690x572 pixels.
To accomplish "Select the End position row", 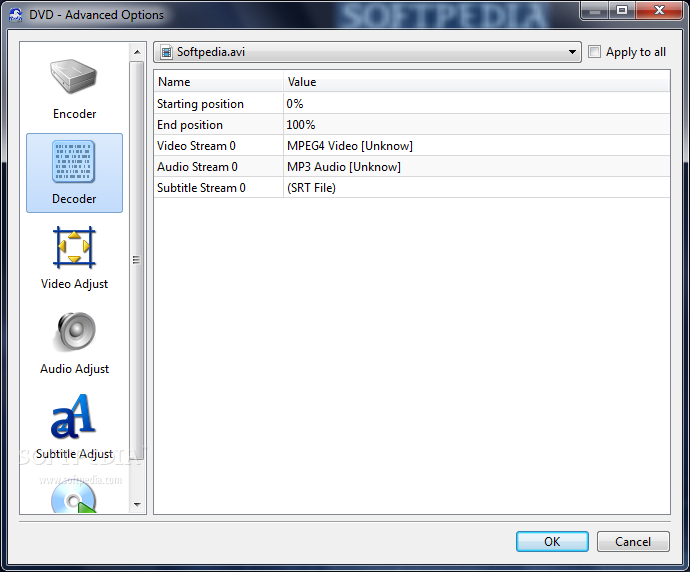I will tap(412, 125).
